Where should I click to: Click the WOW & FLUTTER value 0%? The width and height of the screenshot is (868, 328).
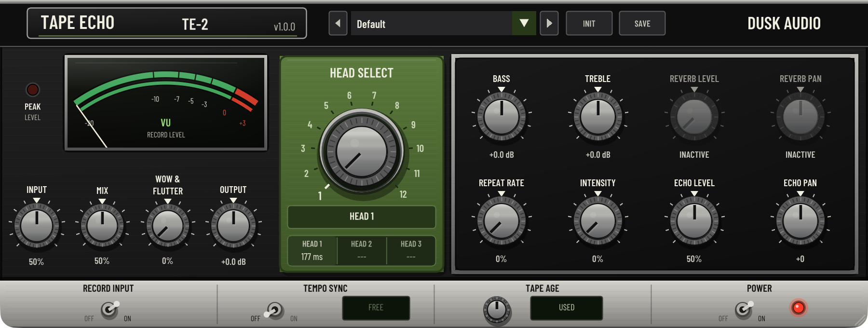(x=167, y=261)
